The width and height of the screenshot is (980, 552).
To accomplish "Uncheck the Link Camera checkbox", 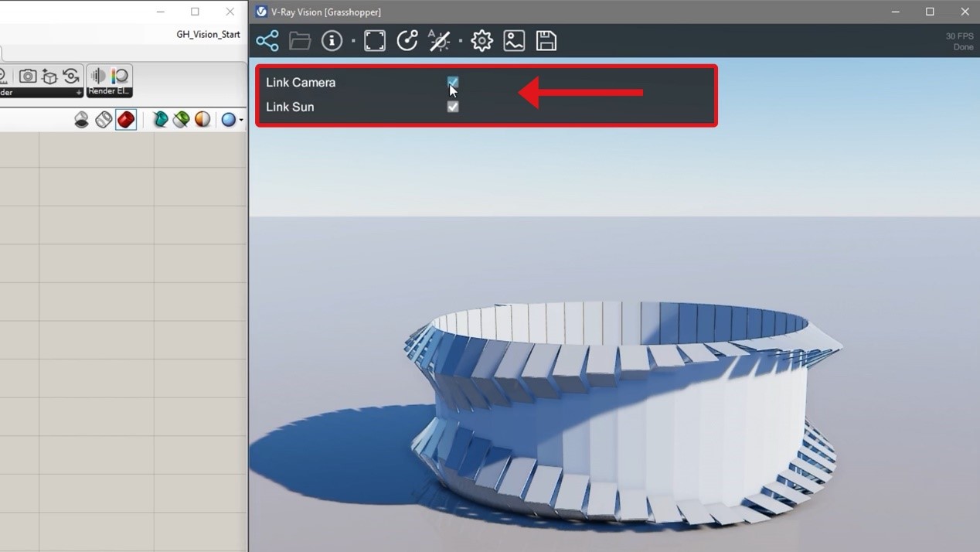I will [453, 82].
